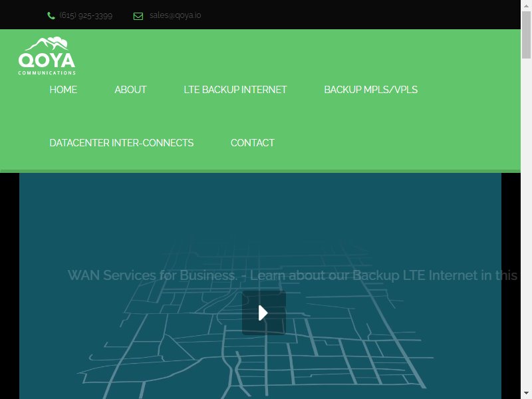Click the street map video thumbnail

point(260,286)
